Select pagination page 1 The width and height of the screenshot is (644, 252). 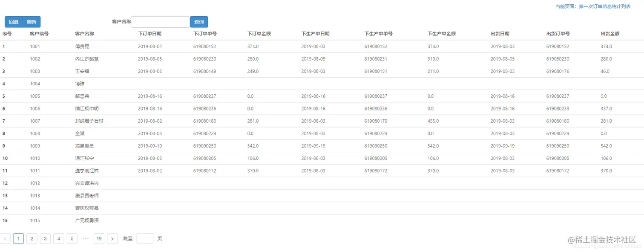pos(18,239)
